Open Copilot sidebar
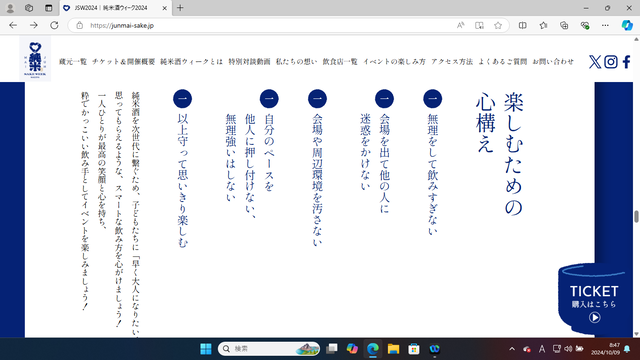Image resolution: width=640 pixels, height=360 pixels. (x=627, y=25)
